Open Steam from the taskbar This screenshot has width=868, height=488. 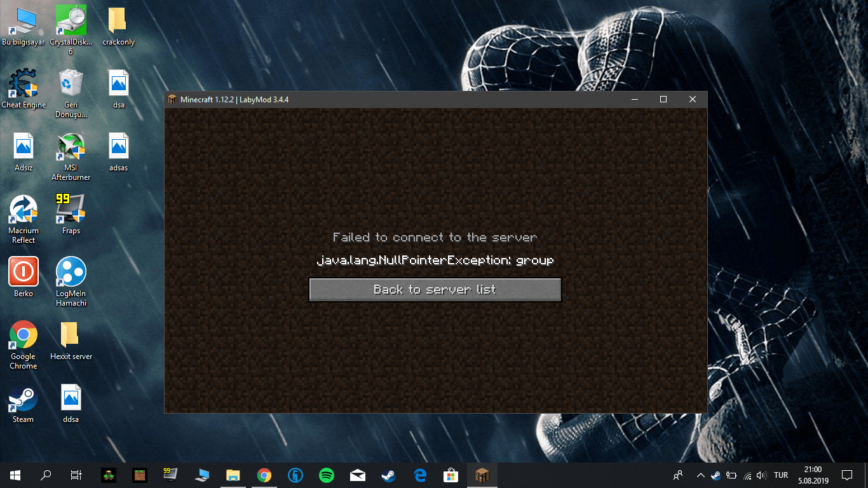pos(389,475)
